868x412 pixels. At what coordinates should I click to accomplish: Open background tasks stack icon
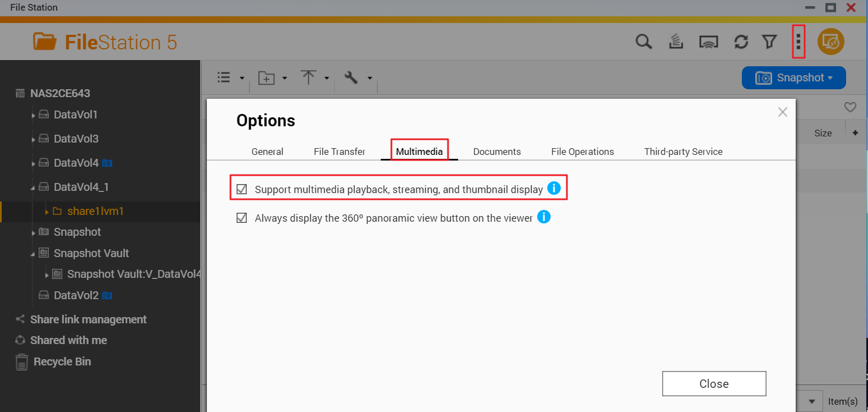coord(676,42)
